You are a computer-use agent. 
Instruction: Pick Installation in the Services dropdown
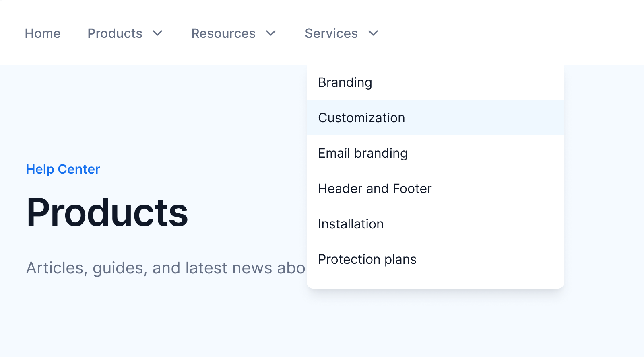click(351, 224)
